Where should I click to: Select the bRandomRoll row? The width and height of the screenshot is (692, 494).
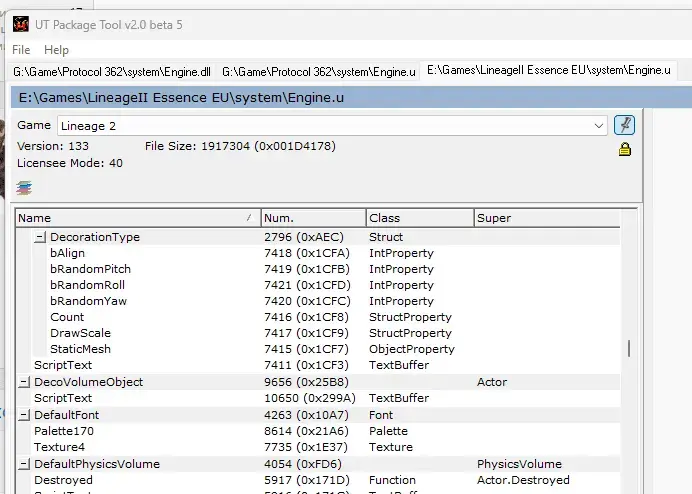point(318,285)
